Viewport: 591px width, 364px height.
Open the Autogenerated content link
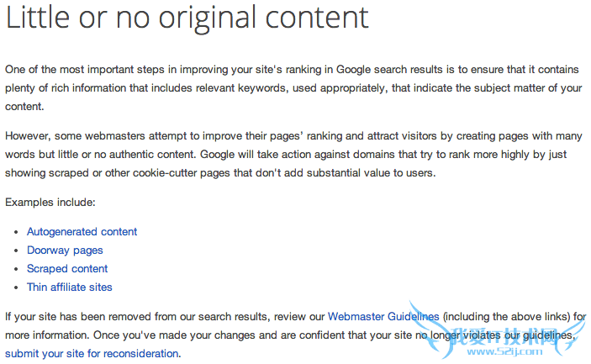pyautogui.click(x=82, y=231)
